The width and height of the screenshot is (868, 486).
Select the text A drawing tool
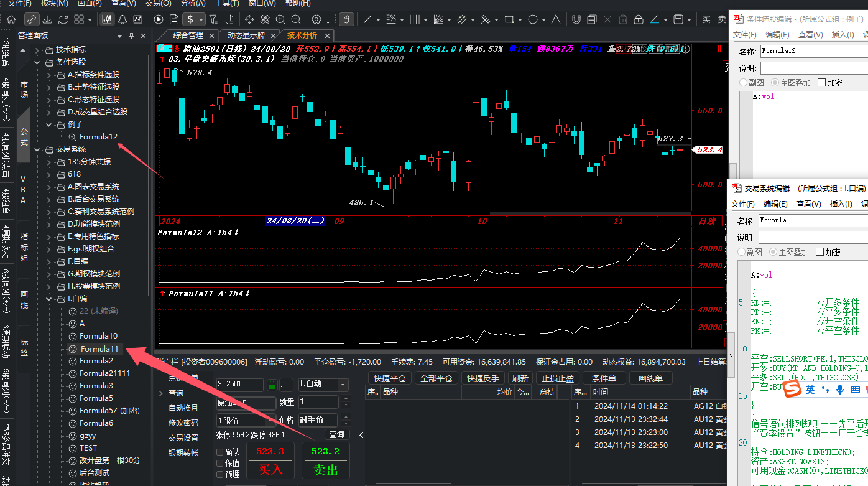556,19
